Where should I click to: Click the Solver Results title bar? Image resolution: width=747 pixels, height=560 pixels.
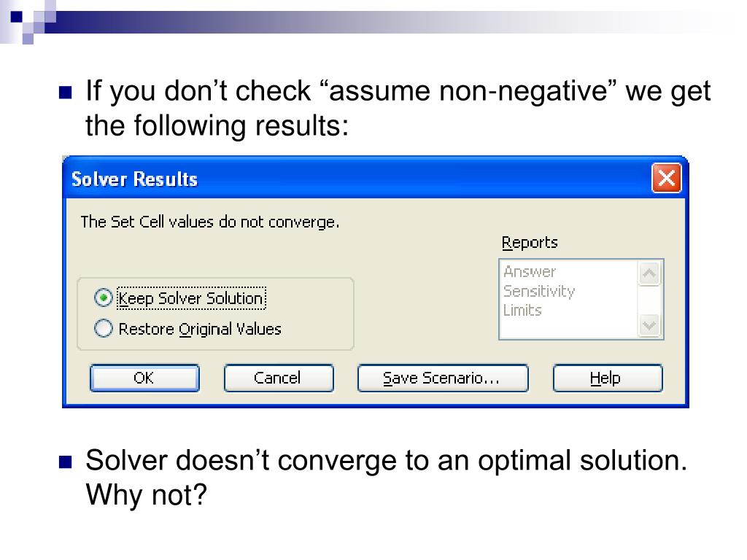pyautogui.click(x=357, y=179)
